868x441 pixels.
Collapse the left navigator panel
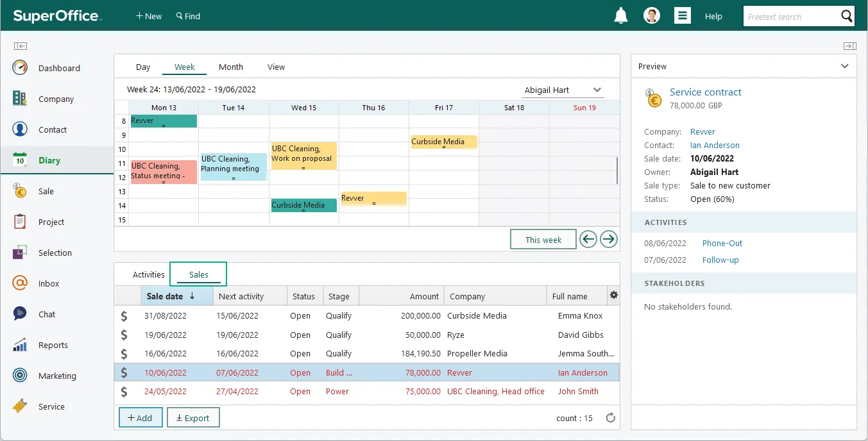pyautogui.click(x=21, y=46)
